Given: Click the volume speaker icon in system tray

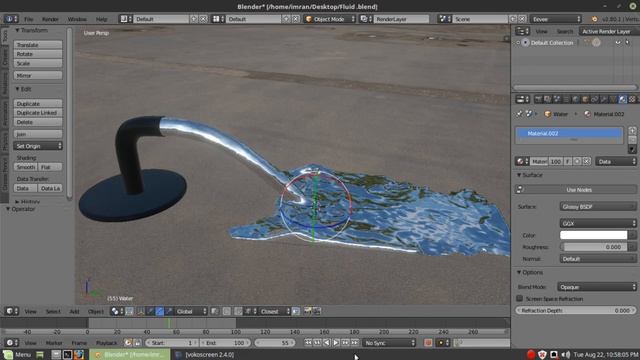Looking at the screenshot, I should [565, 355].
